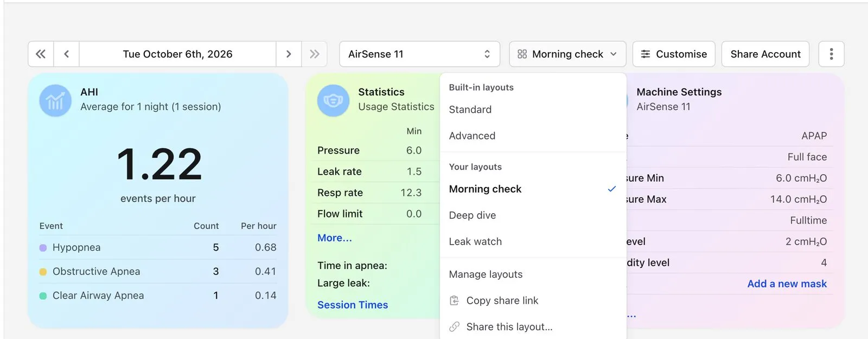Click the Large leak label
868x339 pixels.
(x=343, y=283)
